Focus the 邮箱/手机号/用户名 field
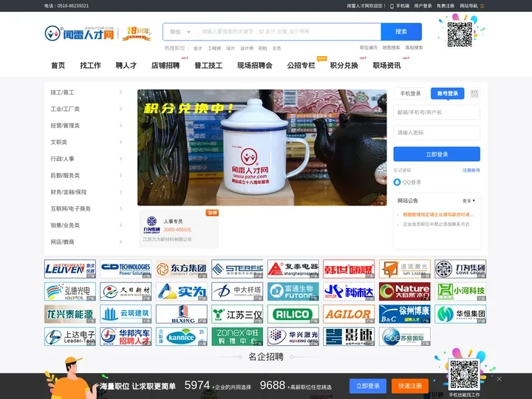The image size is (532, 399). point(437,112)
